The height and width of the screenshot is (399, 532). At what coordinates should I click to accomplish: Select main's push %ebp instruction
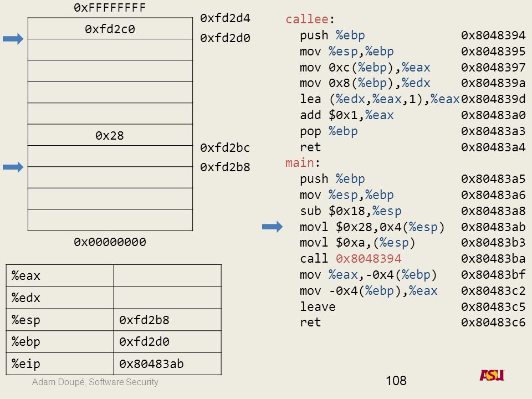pos(332,179)
